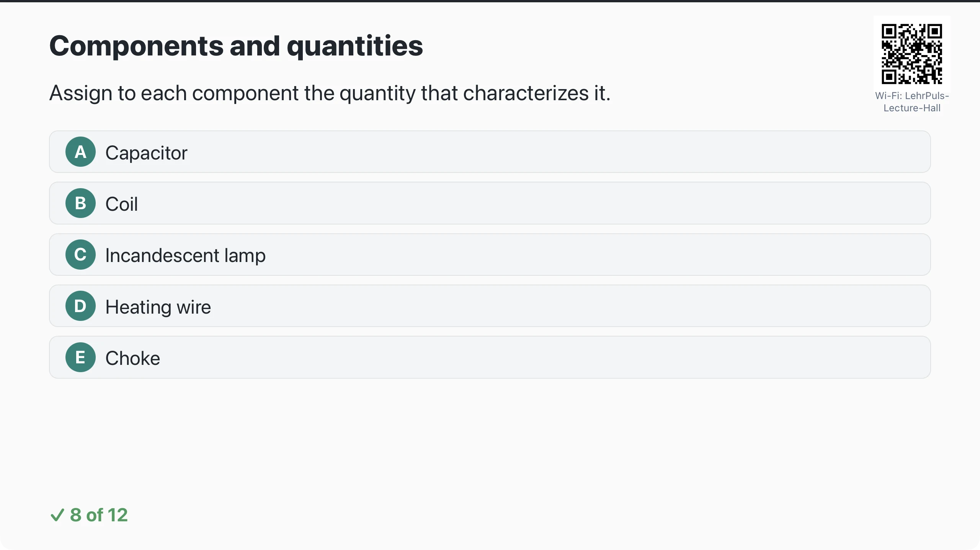Viewport: 980px width, 550px height.
Task: Click the word 'quantities' in the heading
Action: coord(355,46)
